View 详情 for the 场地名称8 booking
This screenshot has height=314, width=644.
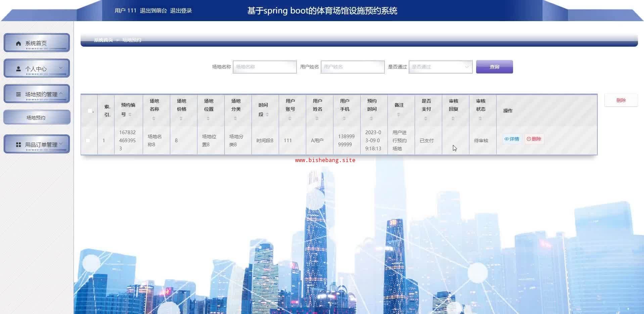512,139
